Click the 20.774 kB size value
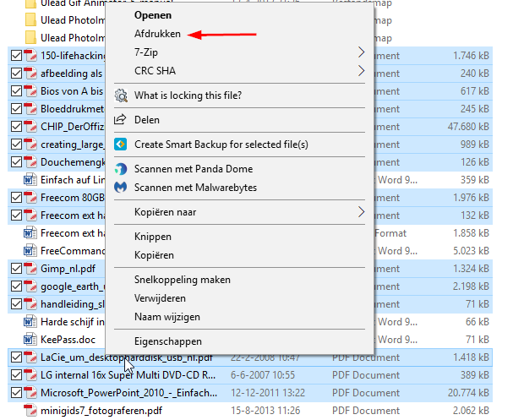Image resolution: width=513 pixels, height=420 pixels. (468, 392)
